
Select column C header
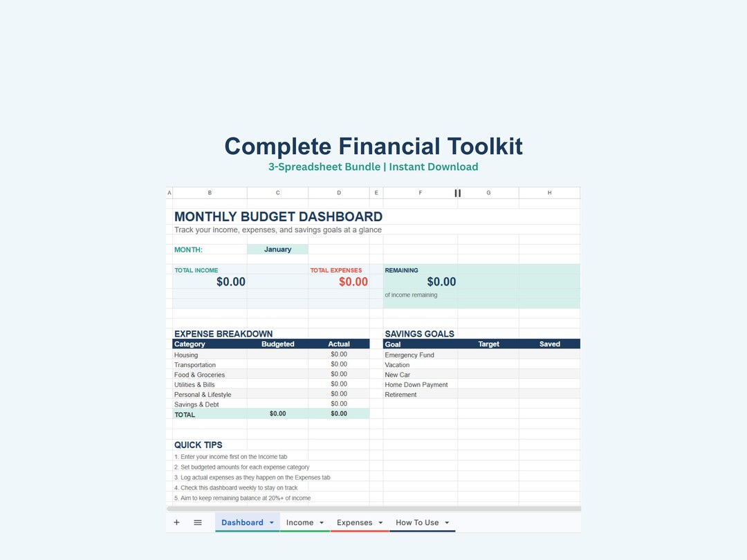pyautogui.click(x=278, y=193)
